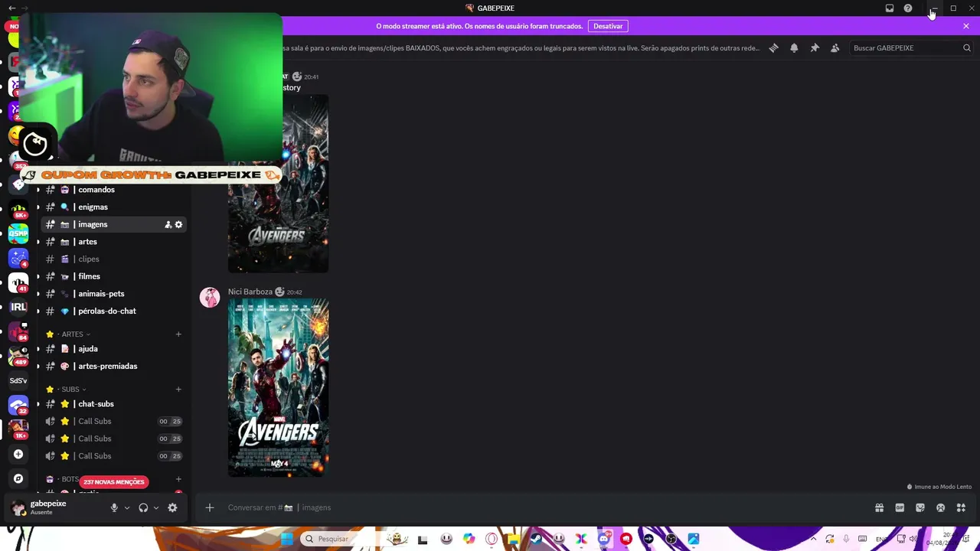Open the SdS'v server icon
The image size is (980, 551).
click(x=18, y=380)
